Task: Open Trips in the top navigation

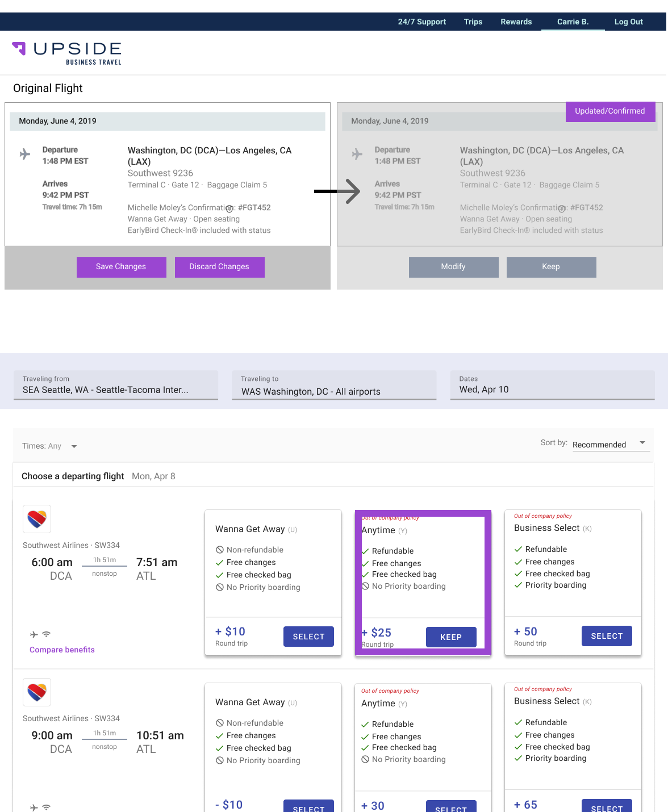Action: [x=473, y=22]
